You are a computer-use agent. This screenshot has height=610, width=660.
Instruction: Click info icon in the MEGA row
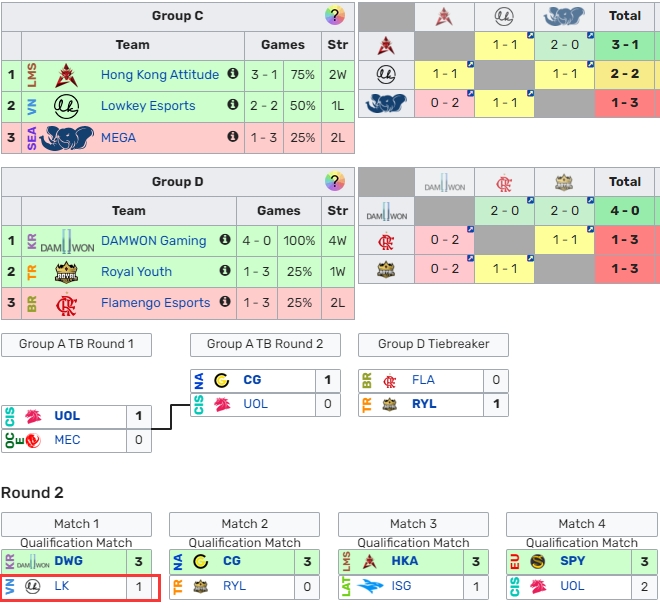(233, 136)
